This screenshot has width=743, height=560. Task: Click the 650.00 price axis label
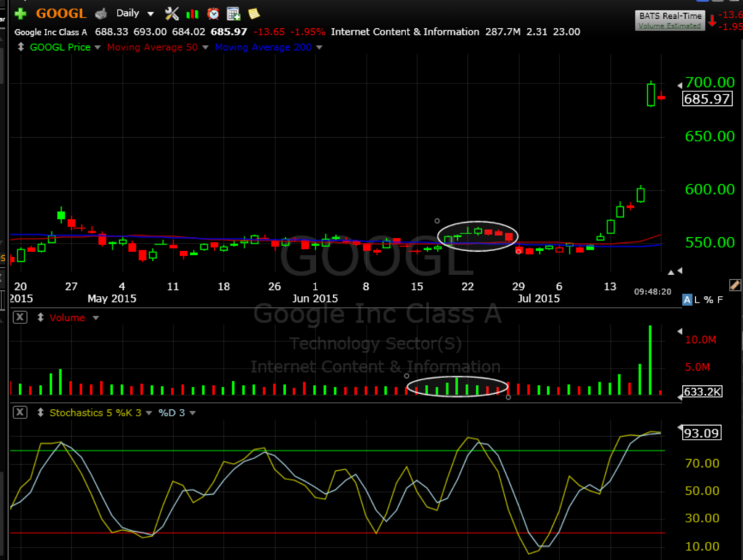point(710,136)
